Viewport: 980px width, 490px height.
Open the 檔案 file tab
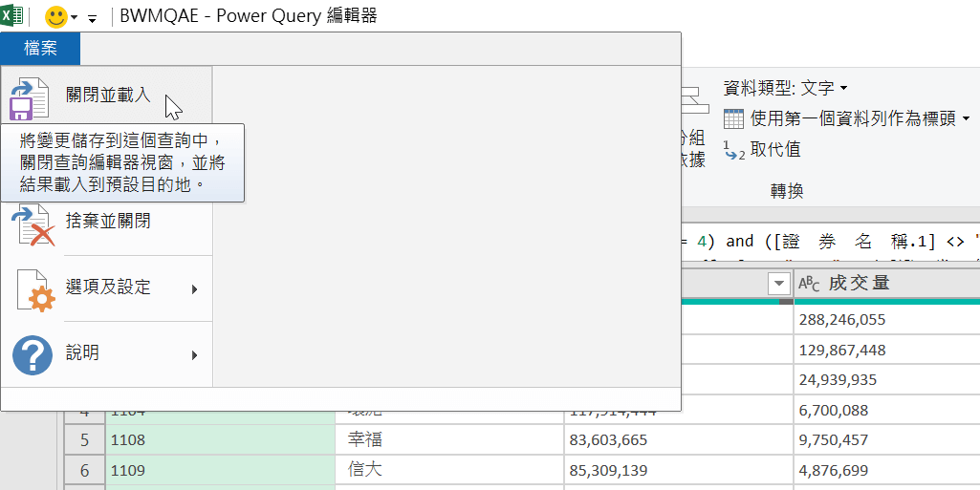(x=40, y=49)
